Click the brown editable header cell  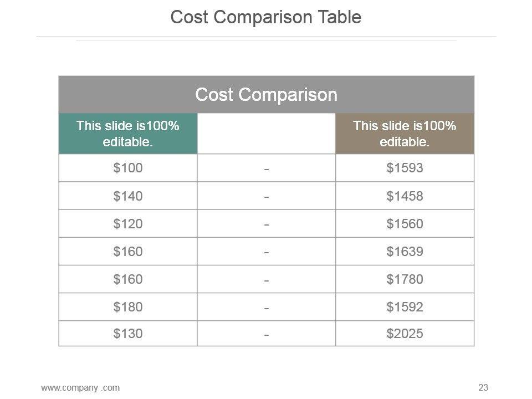click(x=405, y=134)
